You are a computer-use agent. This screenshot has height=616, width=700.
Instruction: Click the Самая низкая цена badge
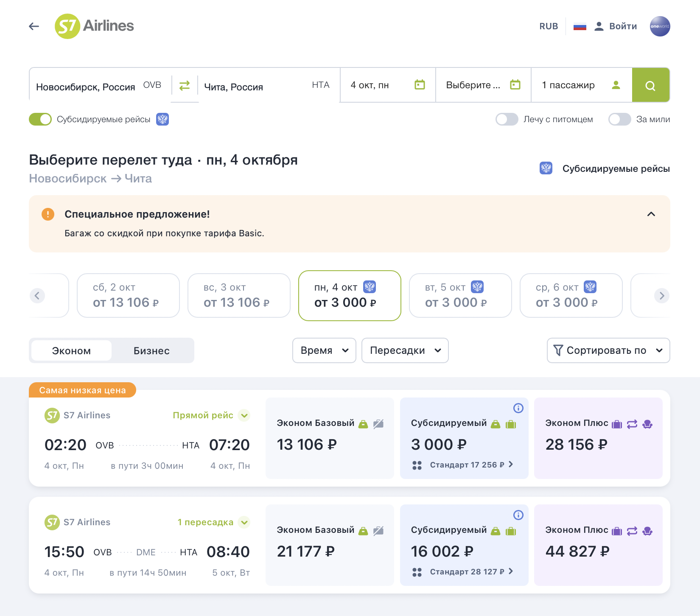[x=82, y=390]
